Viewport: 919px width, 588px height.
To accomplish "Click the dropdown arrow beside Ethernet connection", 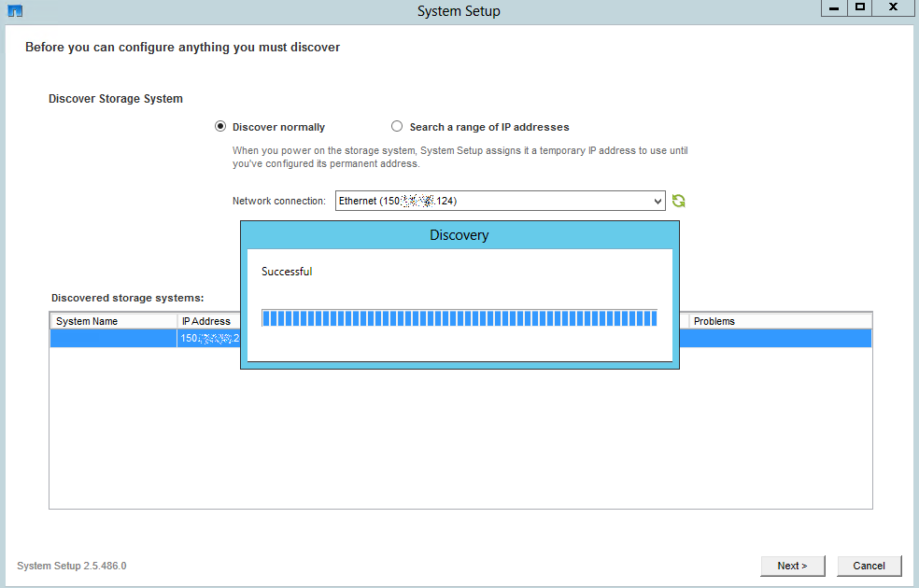I will coord(657,200).
